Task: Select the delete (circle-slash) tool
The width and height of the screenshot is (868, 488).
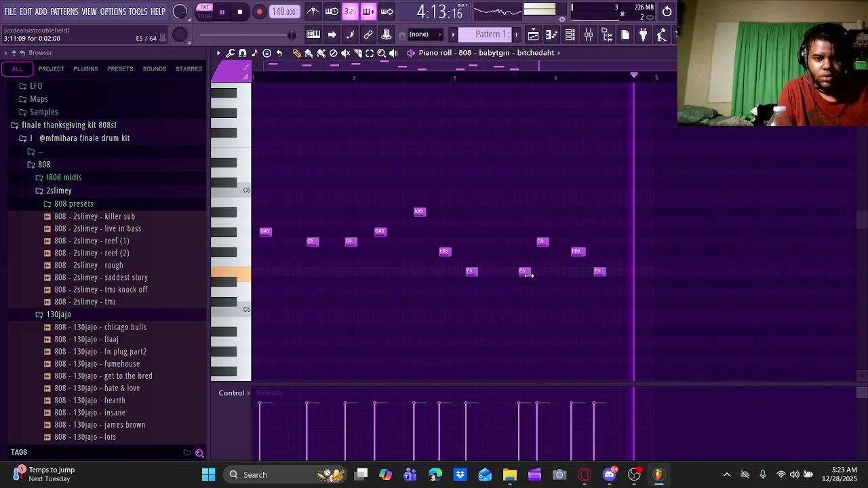Action: (x=333, y=53)
